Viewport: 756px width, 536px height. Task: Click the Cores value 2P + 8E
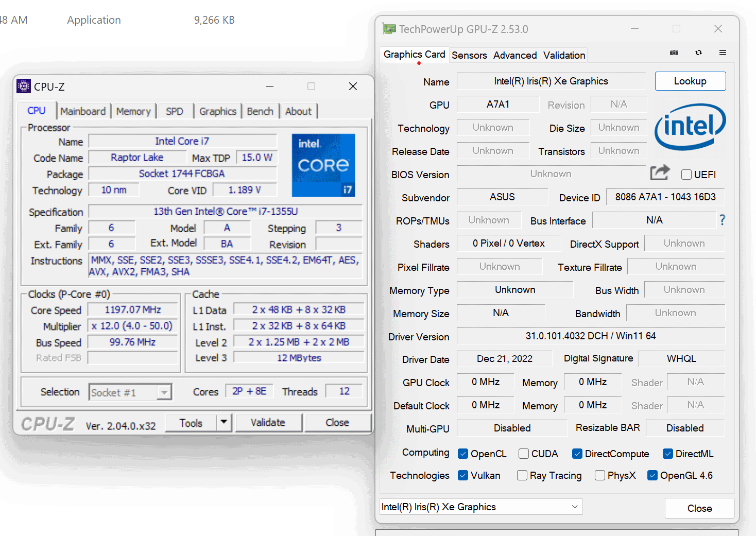[249, 391]
